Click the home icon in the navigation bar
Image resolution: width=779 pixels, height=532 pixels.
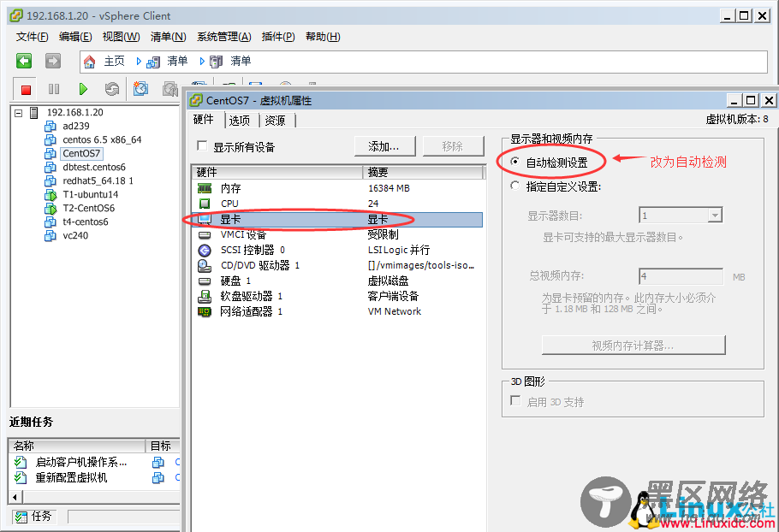(89, 62)
